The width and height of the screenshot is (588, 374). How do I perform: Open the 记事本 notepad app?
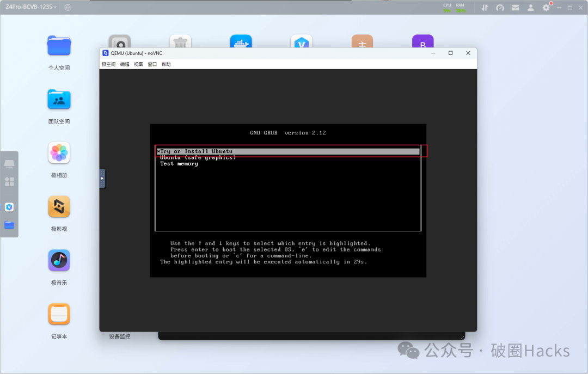(x=59, y=314)
